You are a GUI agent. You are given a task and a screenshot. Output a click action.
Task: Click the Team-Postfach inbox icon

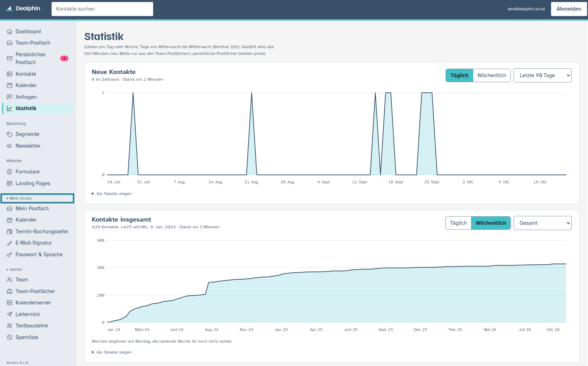pyautogui.click(x=10, y=43)
